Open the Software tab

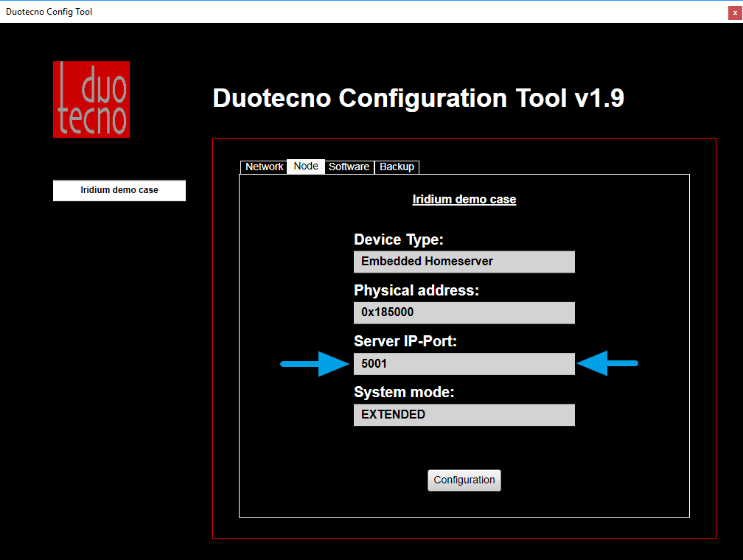tap(349, 167)
